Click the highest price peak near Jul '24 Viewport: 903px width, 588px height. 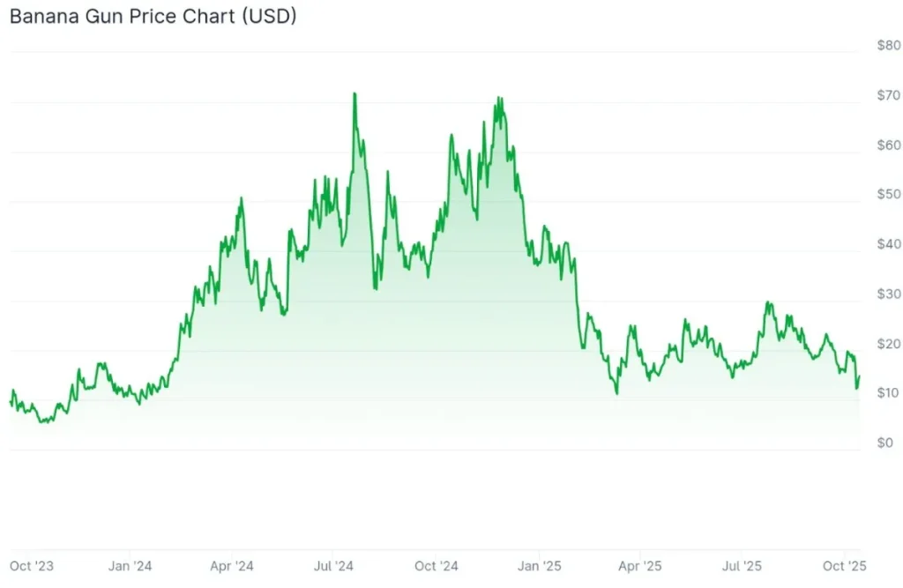(354, 93)
